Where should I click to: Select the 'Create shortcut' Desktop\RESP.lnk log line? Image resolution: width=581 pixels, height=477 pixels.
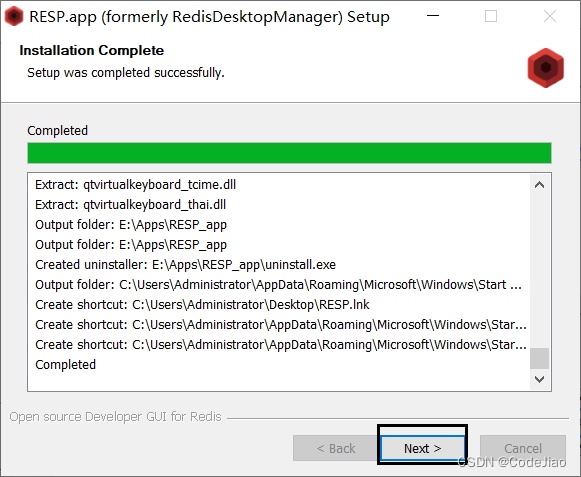[202, 305]
